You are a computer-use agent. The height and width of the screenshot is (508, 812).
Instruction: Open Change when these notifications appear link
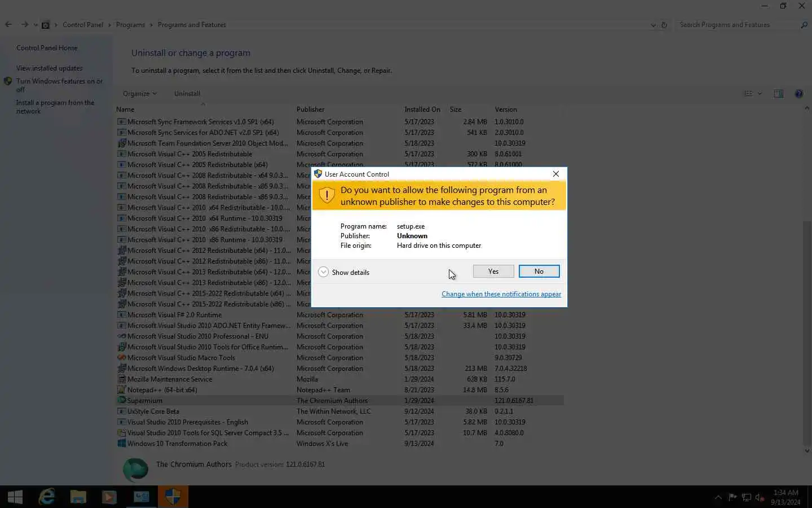(x=501, y=294)
